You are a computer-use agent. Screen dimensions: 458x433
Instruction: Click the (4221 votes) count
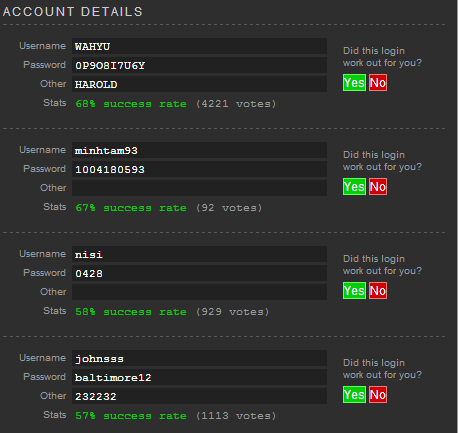[236, 104]
